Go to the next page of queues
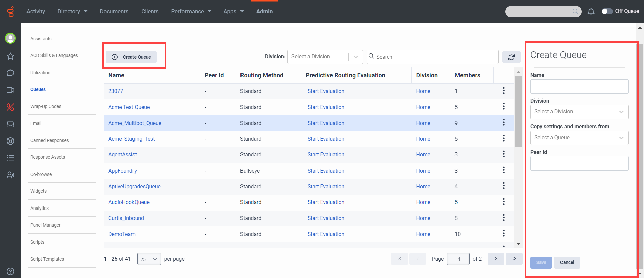Image resolution: width=644 pixels, height=278 pixels. point(496,259)
